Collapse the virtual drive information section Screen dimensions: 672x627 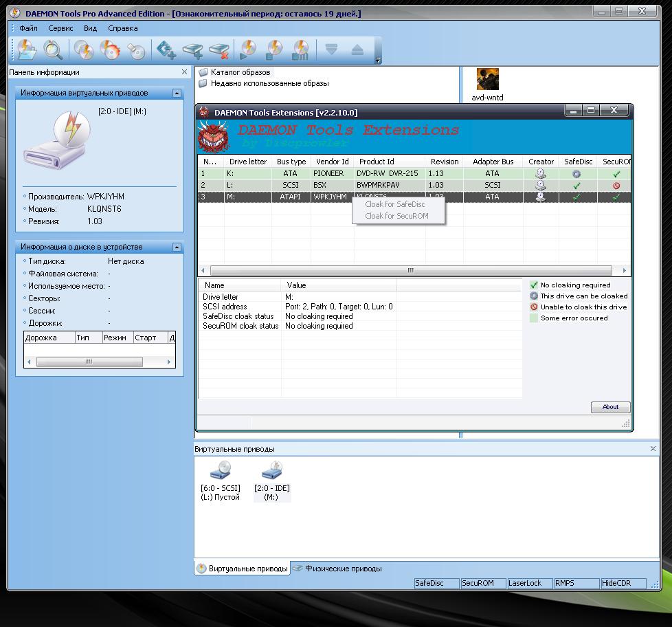(x=177, y=93)
